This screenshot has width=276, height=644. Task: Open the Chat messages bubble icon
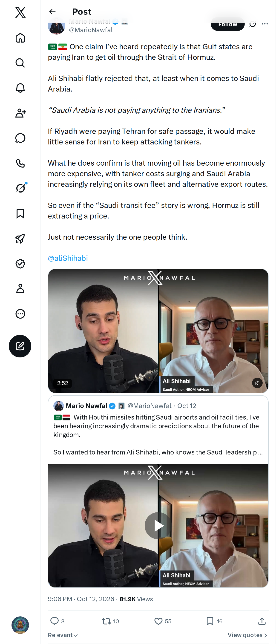(x=20, y=138)
